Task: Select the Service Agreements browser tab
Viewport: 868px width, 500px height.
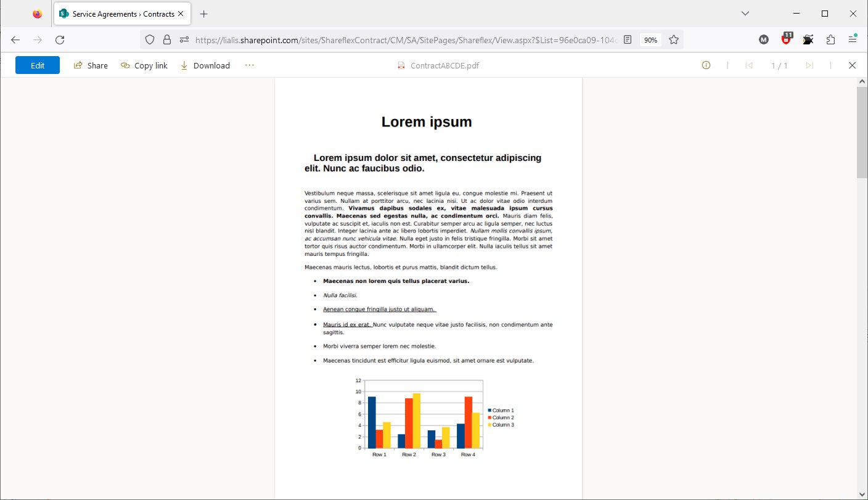Action: tap(122, 14)
